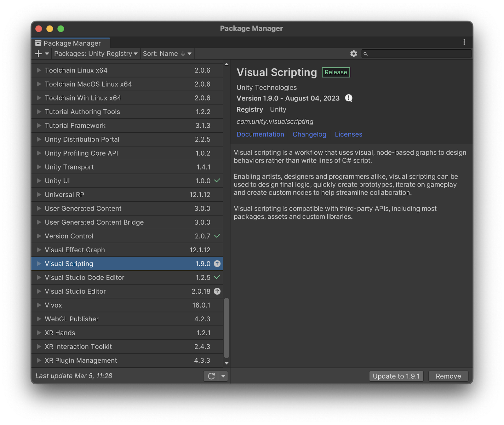Select the Unity Profiling Core API package
The width and height of the screenshot is (504, 425).
click(x=127, y=153)
